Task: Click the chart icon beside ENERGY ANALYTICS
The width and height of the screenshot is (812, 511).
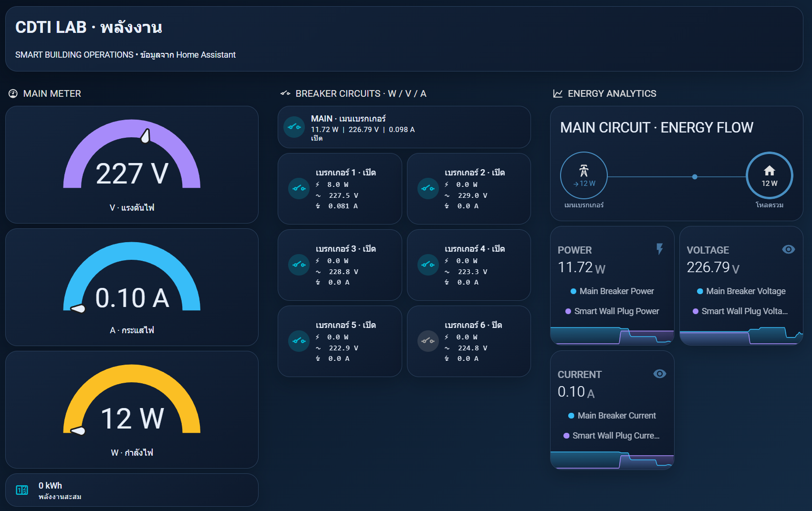Action: (x=558, y=93)
